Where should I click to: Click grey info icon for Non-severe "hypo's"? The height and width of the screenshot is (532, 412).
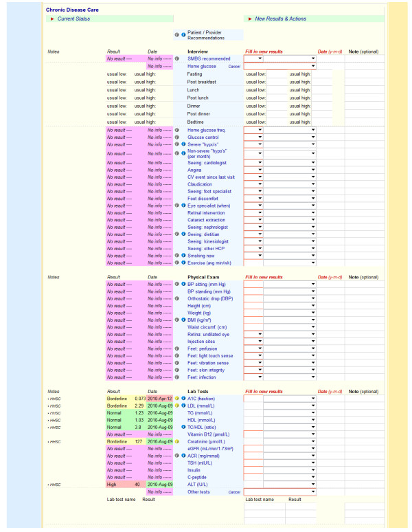point(176,153)
